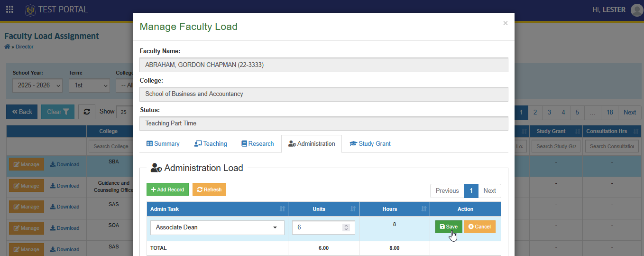Screen dimensions: 644x256
Task: Go to page 3 in background pagination
Action: (549, 113)
